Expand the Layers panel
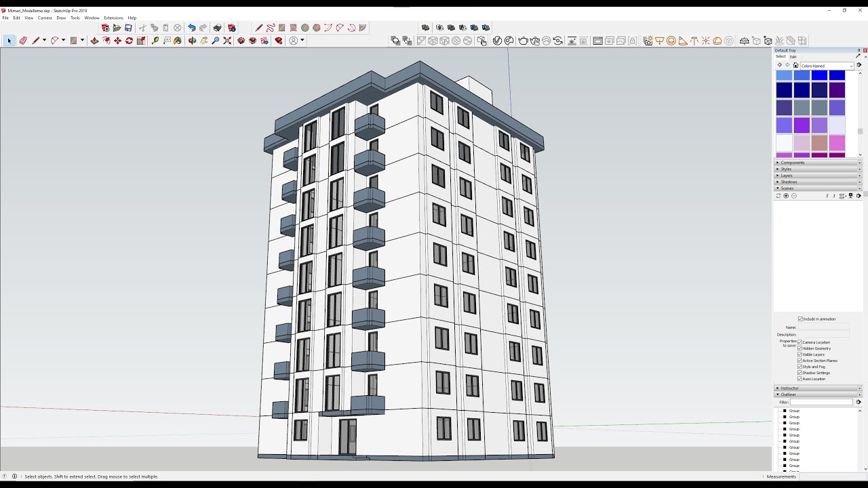 tap(818, 176)
